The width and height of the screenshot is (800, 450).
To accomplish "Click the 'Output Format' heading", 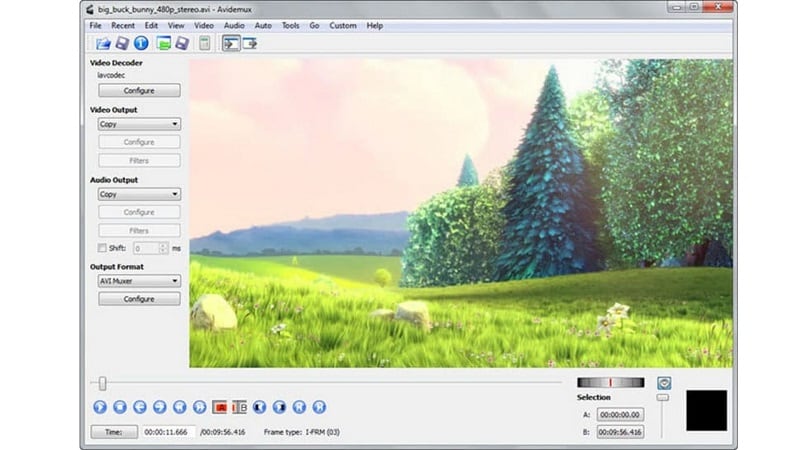I will pos(117,267).
